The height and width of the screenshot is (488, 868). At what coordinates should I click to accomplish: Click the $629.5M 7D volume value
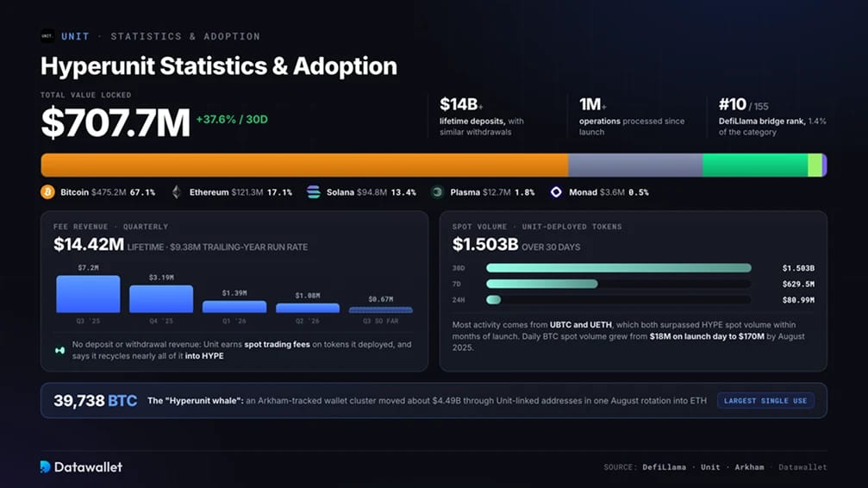click(798, 285)
